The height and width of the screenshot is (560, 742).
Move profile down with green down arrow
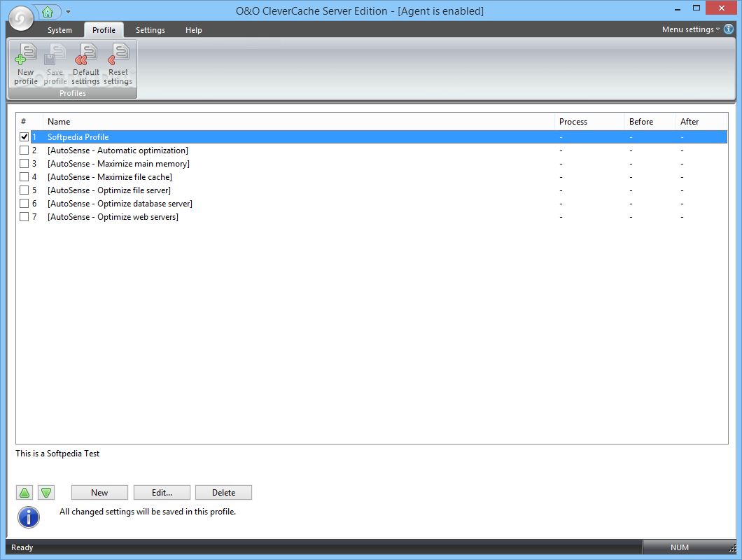coord(46,493)
